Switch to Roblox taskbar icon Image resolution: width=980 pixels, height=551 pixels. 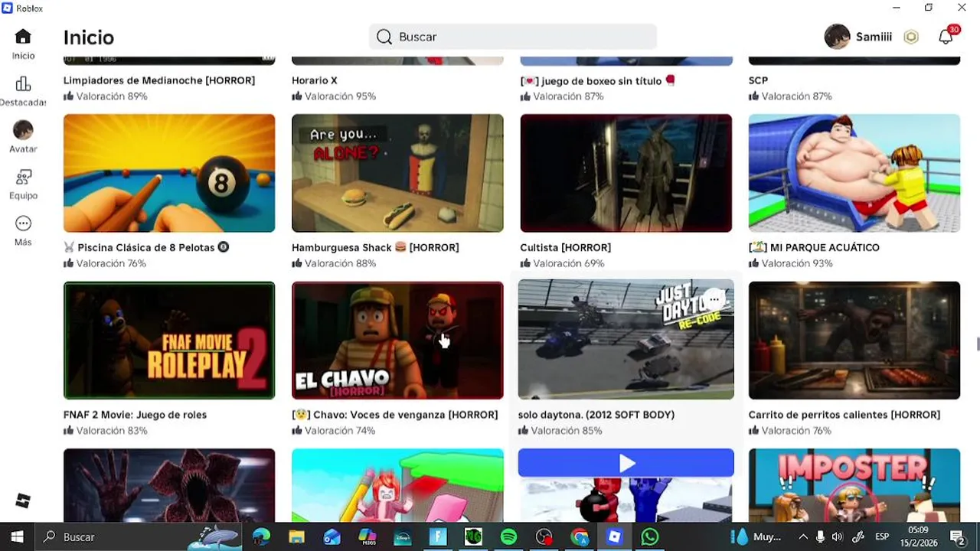[x=614, y=537]
